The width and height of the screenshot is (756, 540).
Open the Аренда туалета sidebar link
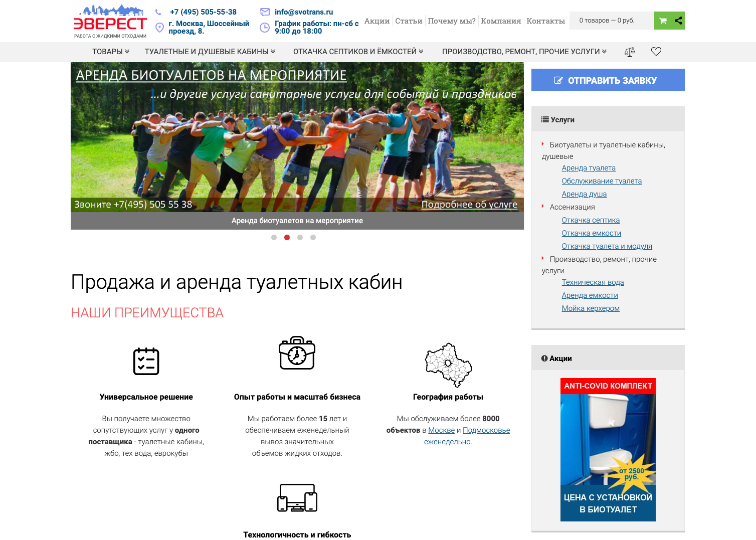[589, 168]
